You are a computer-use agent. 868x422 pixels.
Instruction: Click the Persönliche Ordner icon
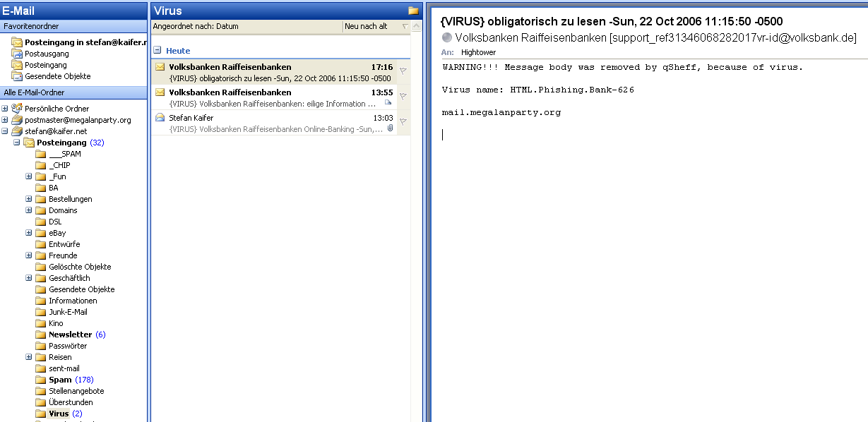pyautogui.click(x=17, y=109)
